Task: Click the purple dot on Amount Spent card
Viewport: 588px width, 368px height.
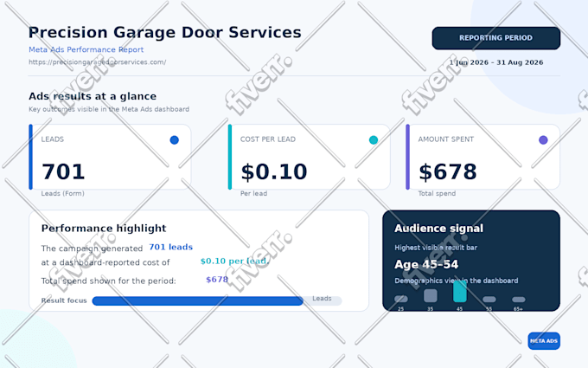Action: [543, 140]
